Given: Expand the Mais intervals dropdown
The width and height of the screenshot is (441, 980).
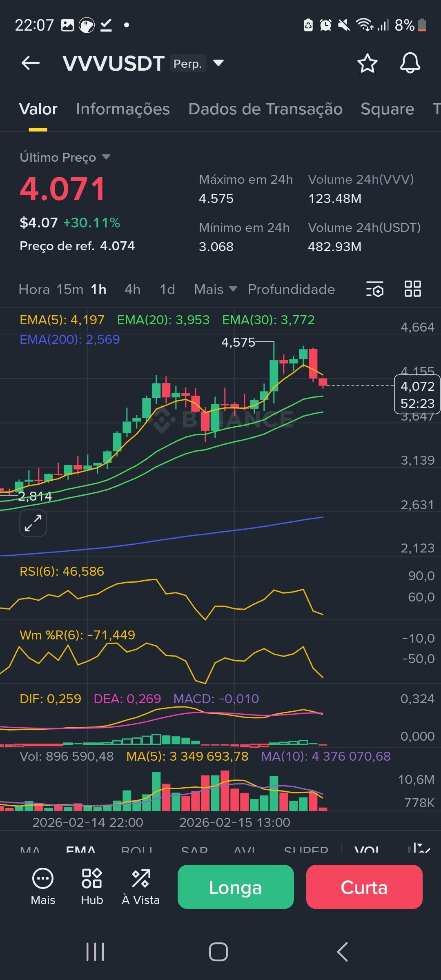Looking at the screenshot, I should click(x=216, y=289).
